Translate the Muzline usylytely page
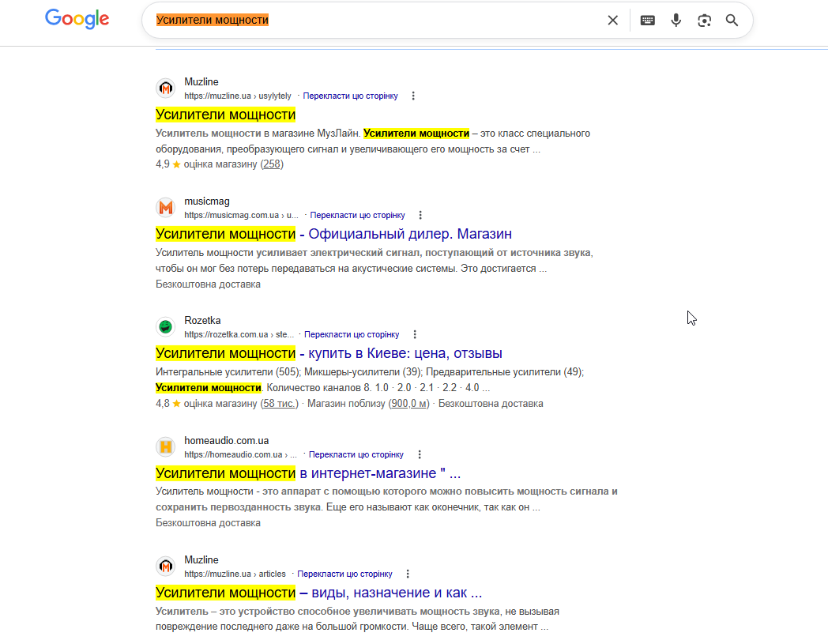The height and width of the screenshot is (644, 828). tap(350, 96)
